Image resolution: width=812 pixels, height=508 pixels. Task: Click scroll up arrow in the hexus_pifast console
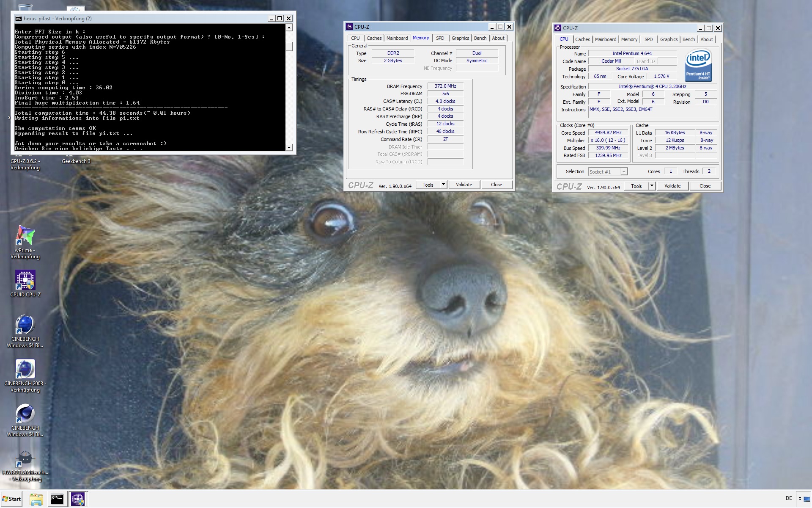point(289,28)
